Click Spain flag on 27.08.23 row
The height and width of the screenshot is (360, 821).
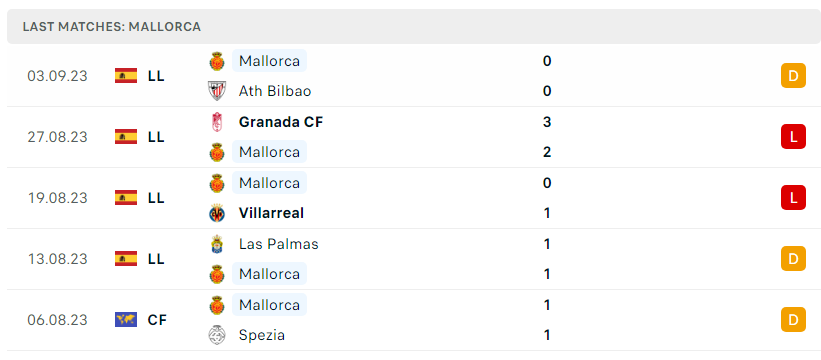pyautogui.click(x=126, y=137)
